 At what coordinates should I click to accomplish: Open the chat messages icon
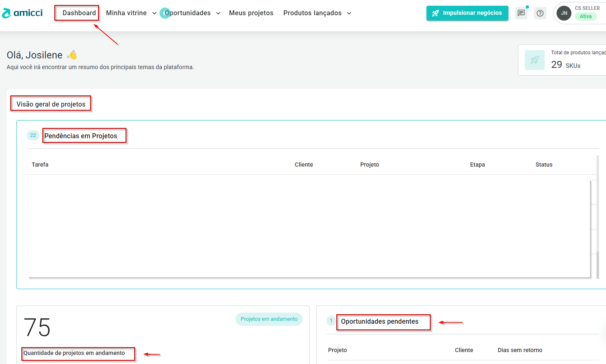tap(521, 13)
